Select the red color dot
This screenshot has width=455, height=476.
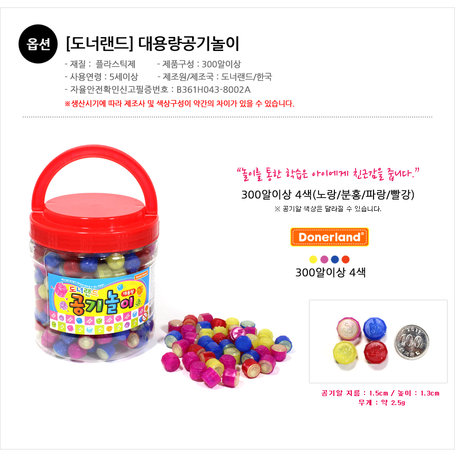click(x=345, y=259)
